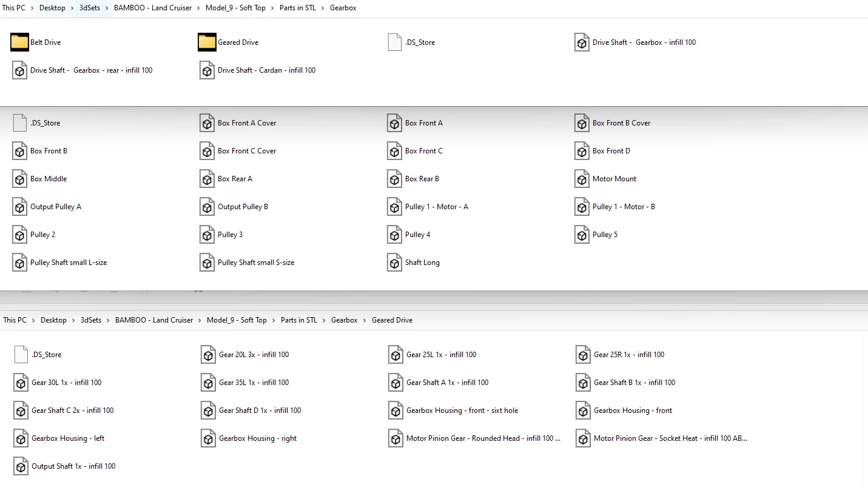868x496 pixels.
Task: Click the Box Middle file icon
Action: point(19,179)
